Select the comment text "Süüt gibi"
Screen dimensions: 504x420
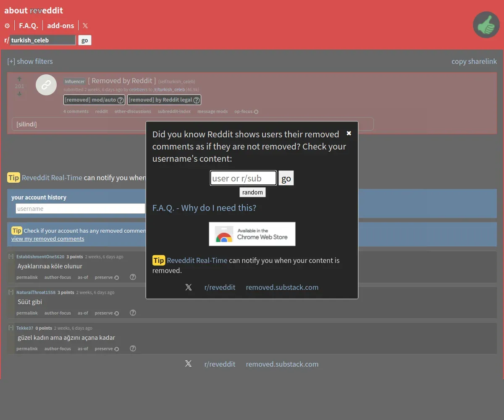pos(30,302)
